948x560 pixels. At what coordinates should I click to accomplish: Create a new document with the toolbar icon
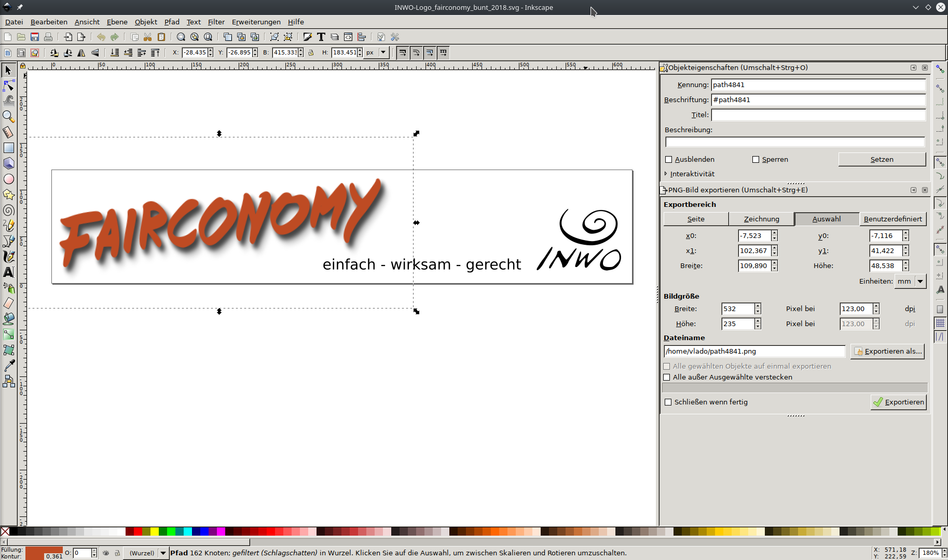pyautogui.click(x=8, y=37)
